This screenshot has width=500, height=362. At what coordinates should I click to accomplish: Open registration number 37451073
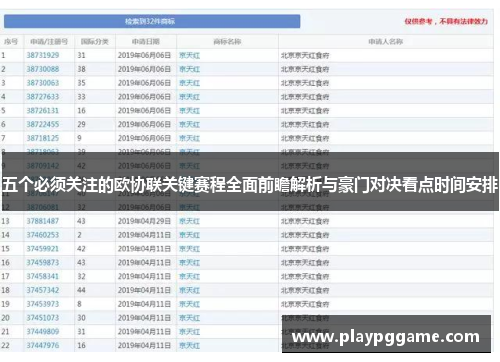(43, 318)
